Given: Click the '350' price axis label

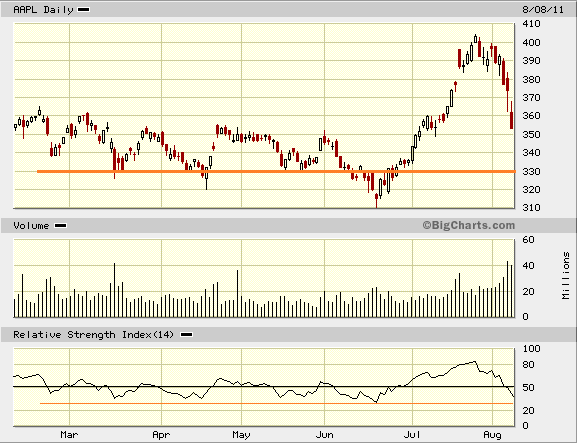Looking at the screenshot, I should point(531,134).
